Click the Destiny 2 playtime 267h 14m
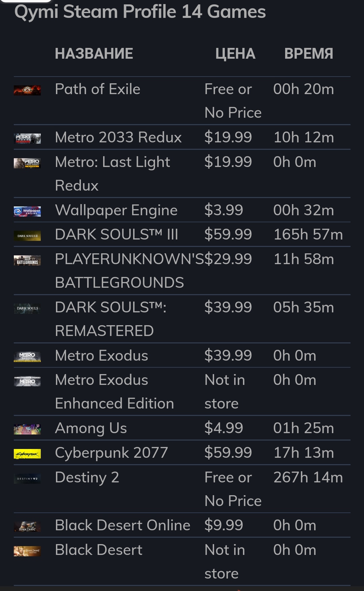This screenshot has width=364, height=591. pyautogui.click(x=308, y=477)
